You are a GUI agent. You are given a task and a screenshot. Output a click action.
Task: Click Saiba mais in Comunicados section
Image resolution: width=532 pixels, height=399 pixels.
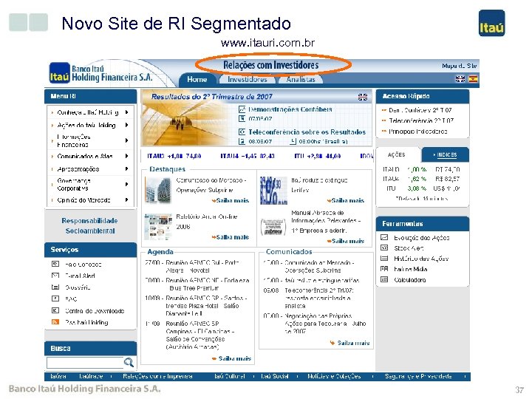tap(350, 343)
